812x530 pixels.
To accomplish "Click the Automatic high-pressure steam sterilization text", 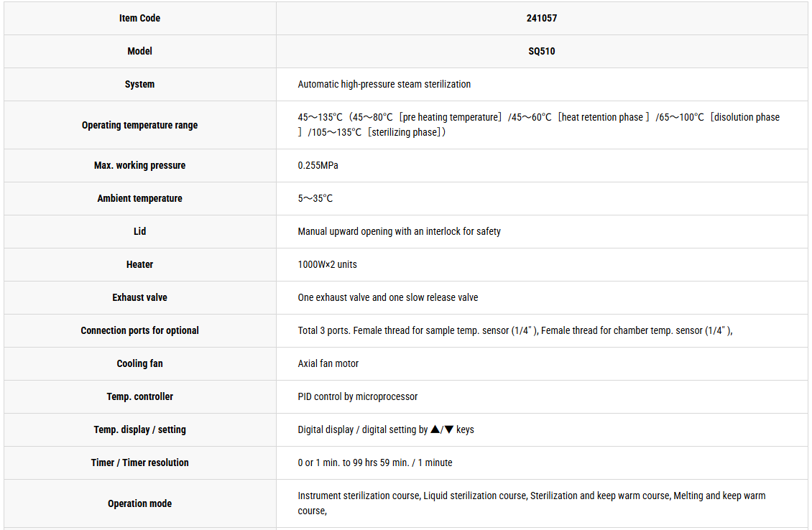I will 384,84.
